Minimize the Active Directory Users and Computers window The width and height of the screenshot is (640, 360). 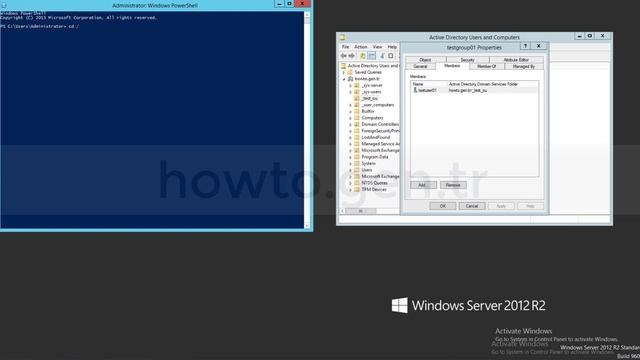(x=579, y=36)
